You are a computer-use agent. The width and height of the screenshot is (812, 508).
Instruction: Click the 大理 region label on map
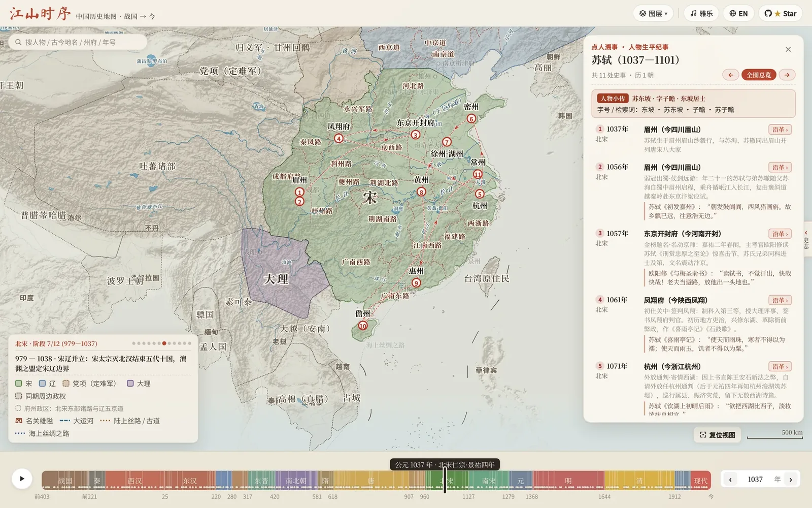276,279
